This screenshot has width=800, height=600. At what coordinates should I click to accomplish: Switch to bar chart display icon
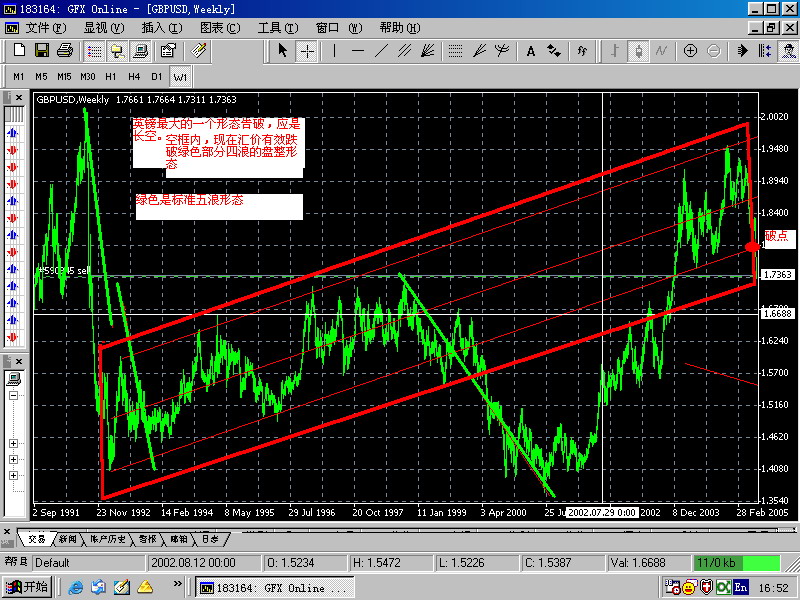(x=615, y=51)
